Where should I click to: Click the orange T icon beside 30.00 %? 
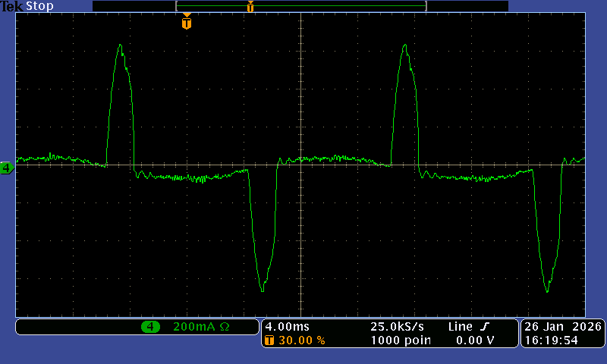pos(269,340)
